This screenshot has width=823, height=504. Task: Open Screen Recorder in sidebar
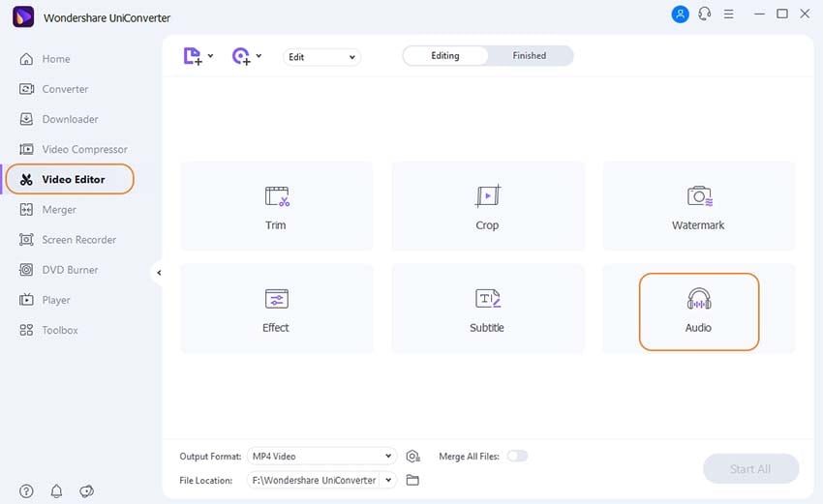click(x=67, y=240)
